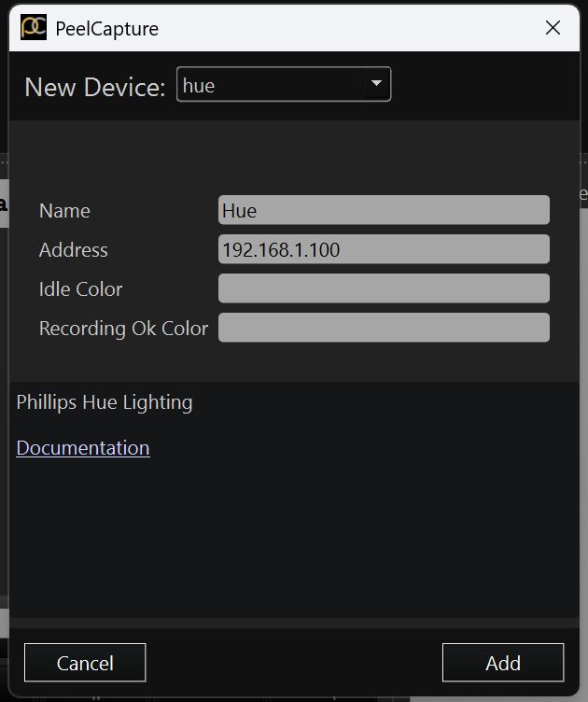Image resolution: width=588 pixels, height=702 pixels.
Task: Click the Address field with 192.168.1.100
Action: point(384,249)
